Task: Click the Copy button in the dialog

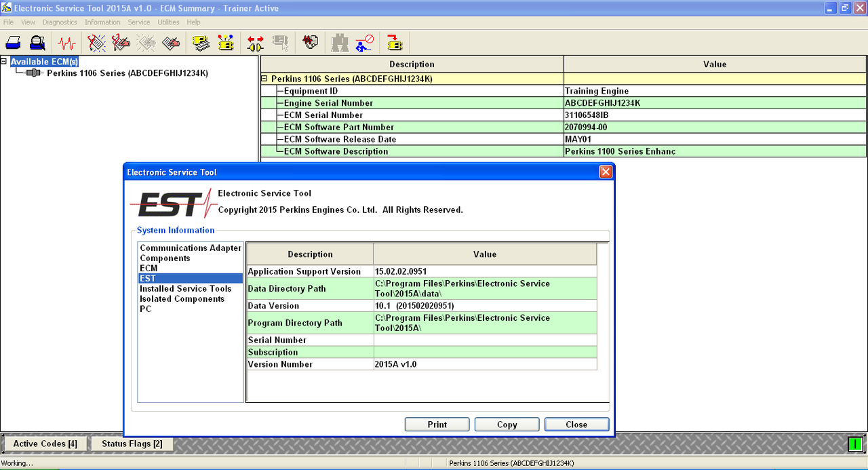Action: pyautogui.click(x=507, y=425)
